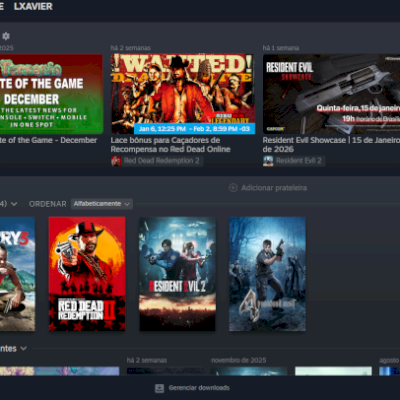
Task: Open the Red Dead Redemption 2 tag icon
Action: (x=116, y=161)
